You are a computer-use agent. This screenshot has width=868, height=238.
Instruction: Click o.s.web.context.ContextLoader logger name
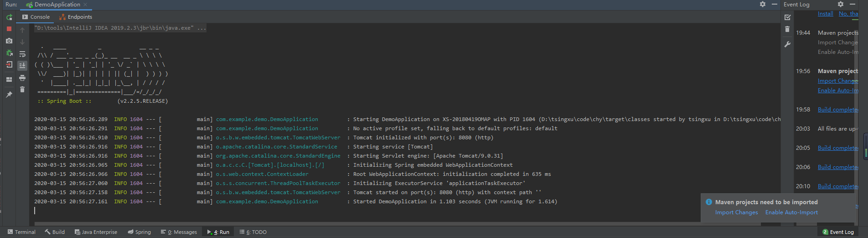tap(262, 174)
